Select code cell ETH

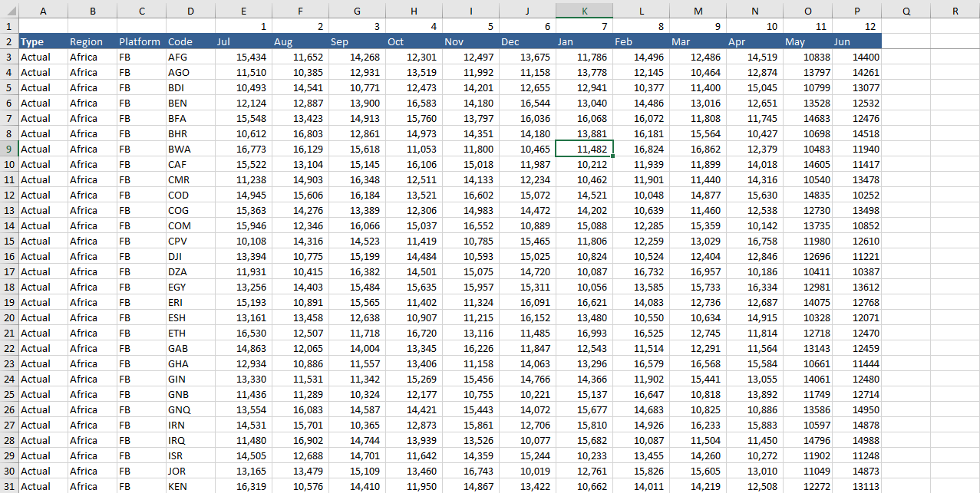(190, 333)
